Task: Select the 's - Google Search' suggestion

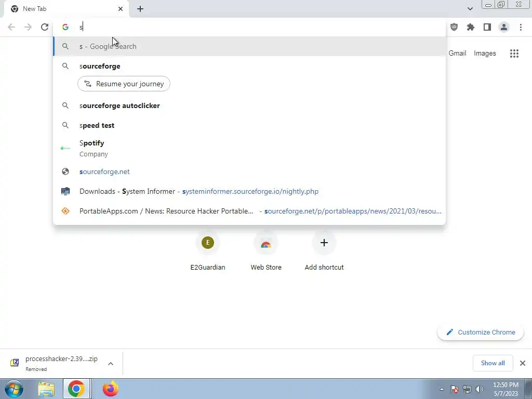Action: coord(249,46)
